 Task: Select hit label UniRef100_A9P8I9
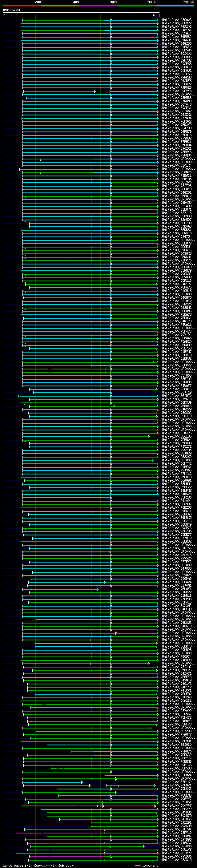[177, 67]
